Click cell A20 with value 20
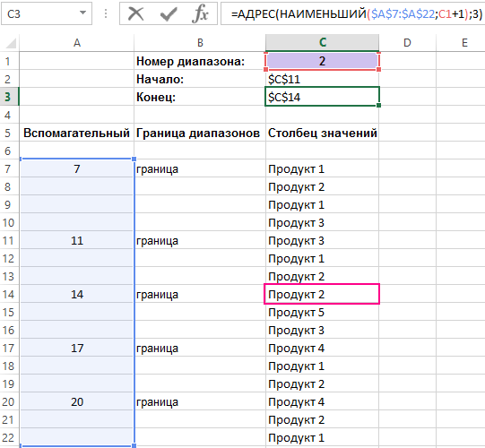 pyautogui.click(x=77, y=401)
